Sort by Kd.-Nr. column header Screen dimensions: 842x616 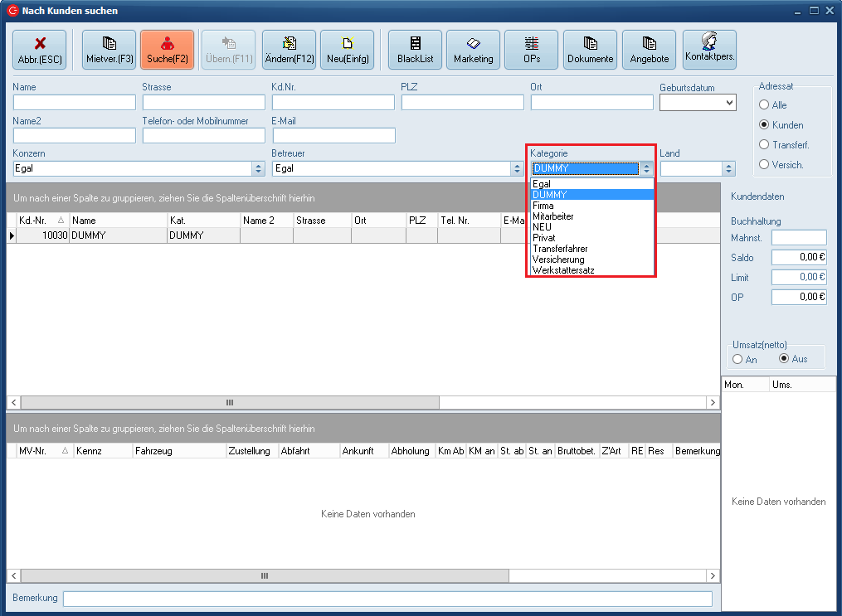click(37, 221)
